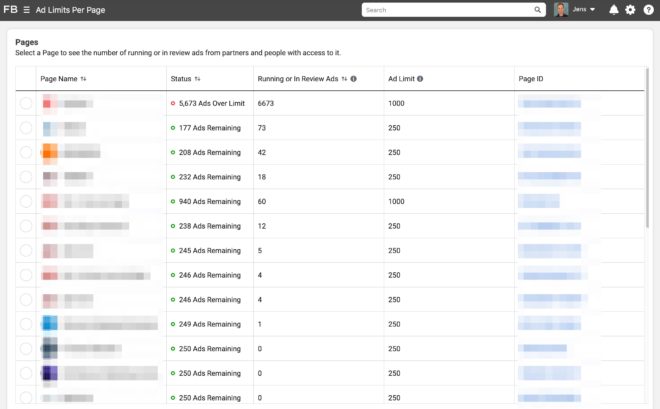This screenshot has width=660, height=409.
Task: Click "208 Ads Remaining" status text
Action: [x=210, y=152]
